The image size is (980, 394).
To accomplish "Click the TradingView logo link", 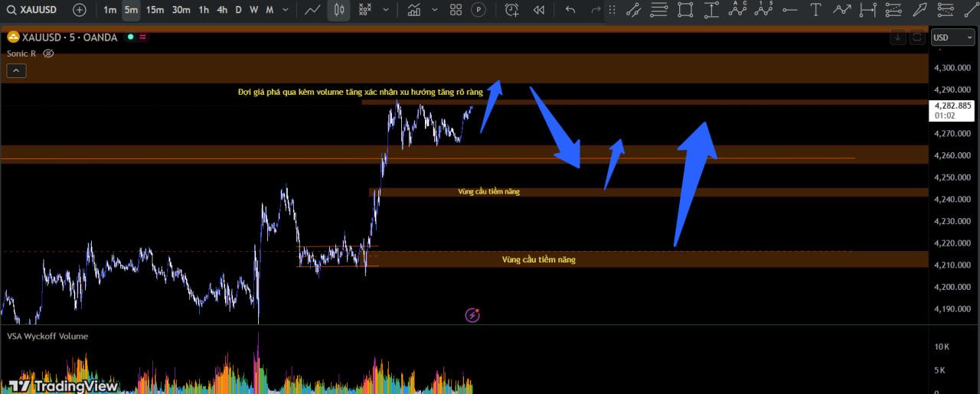I will point(64,386).
